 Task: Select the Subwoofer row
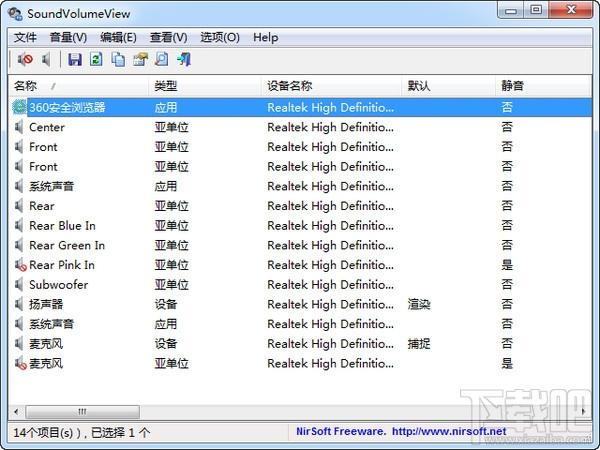pos(300,285)
